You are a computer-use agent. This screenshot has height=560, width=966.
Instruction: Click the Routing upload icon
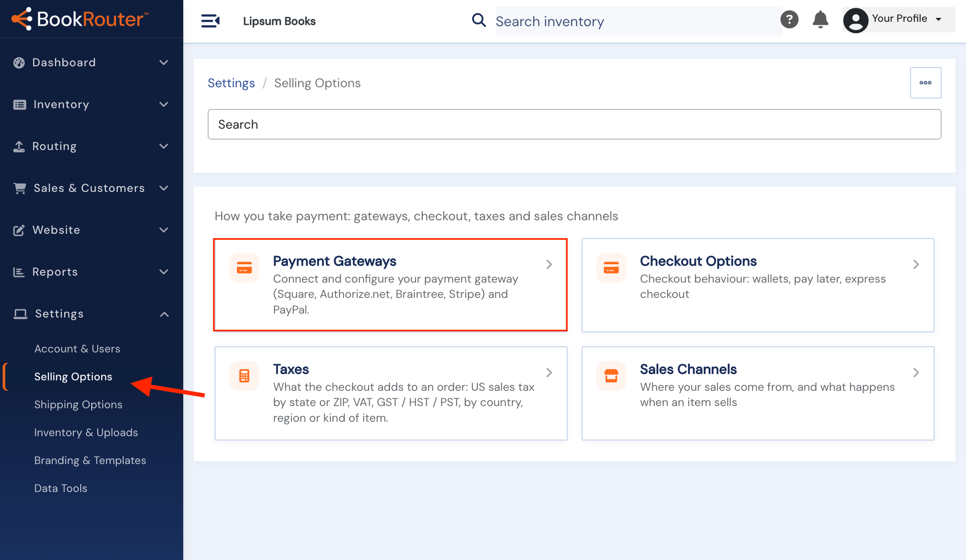(x=19, y=147)
